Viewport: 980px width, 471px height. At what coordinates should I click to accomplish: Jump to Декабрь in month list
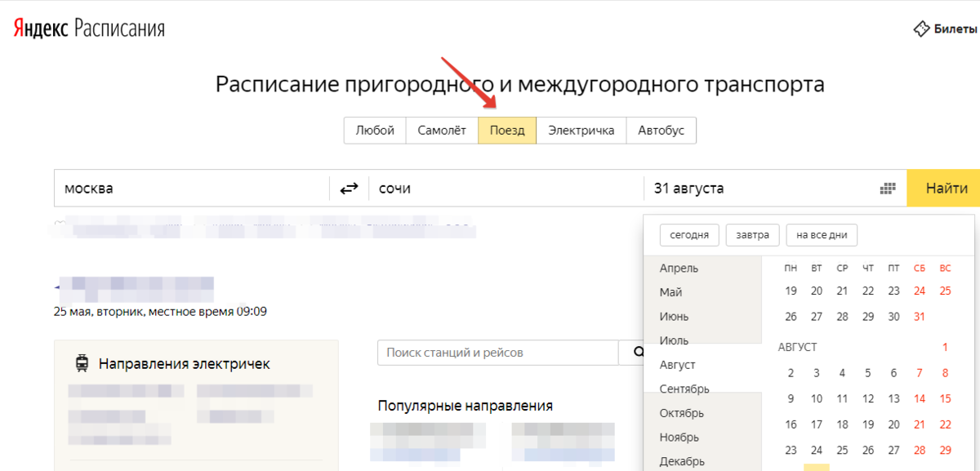coord(681,461)
